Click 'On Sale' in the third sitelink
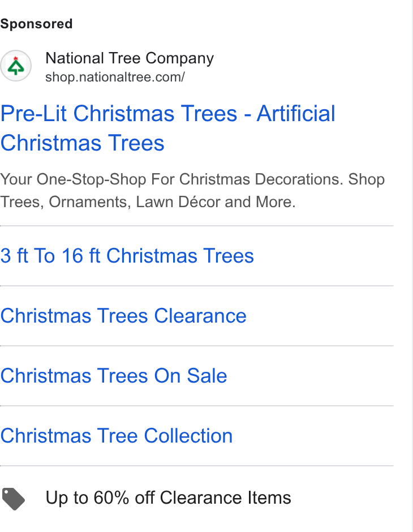413x532 pixels. [x=191, y=376]
